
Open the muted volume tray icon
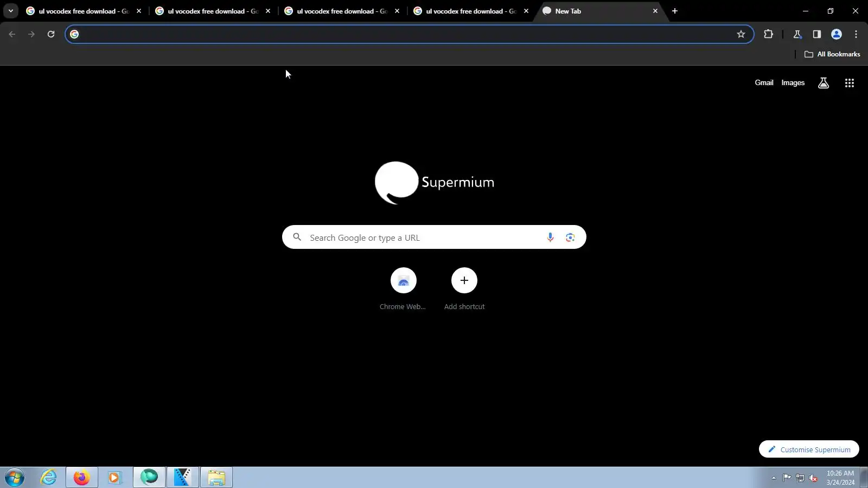(x=813, y=478)
